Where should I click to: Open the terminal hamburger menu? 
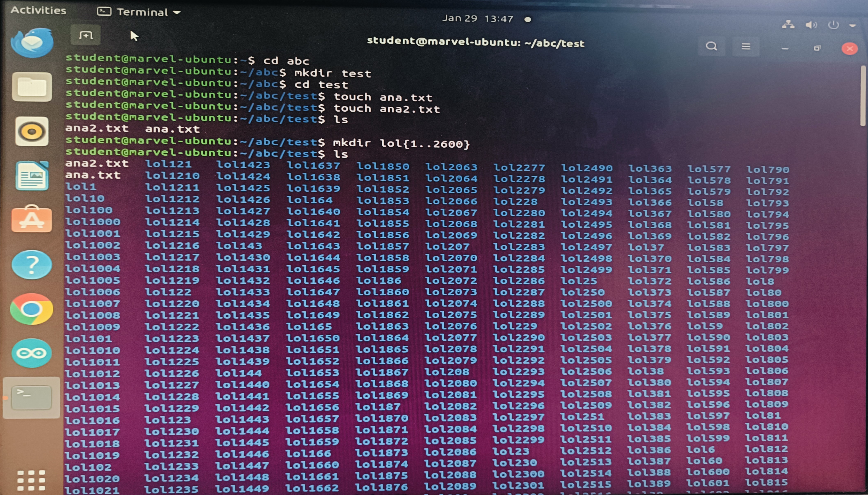[x=745, y=47]
